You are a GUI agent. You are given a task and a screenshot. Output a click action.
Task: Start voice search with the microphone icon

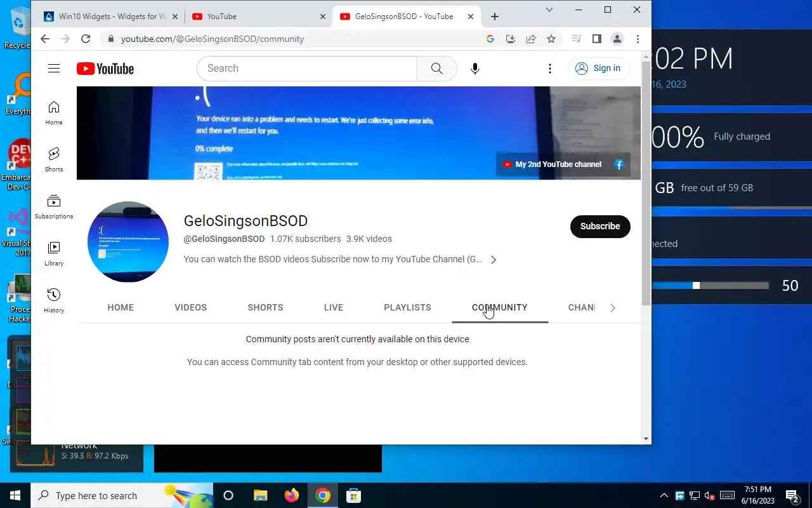tap(475, 69)
